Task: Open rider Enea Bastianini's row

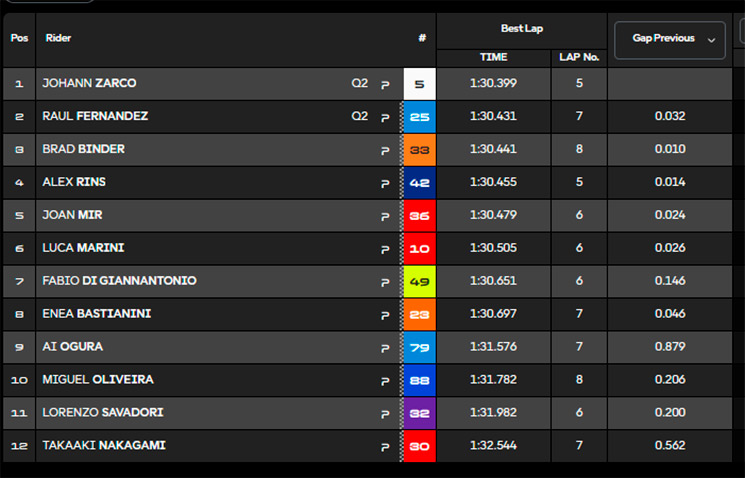Action: tap(367, 314)
